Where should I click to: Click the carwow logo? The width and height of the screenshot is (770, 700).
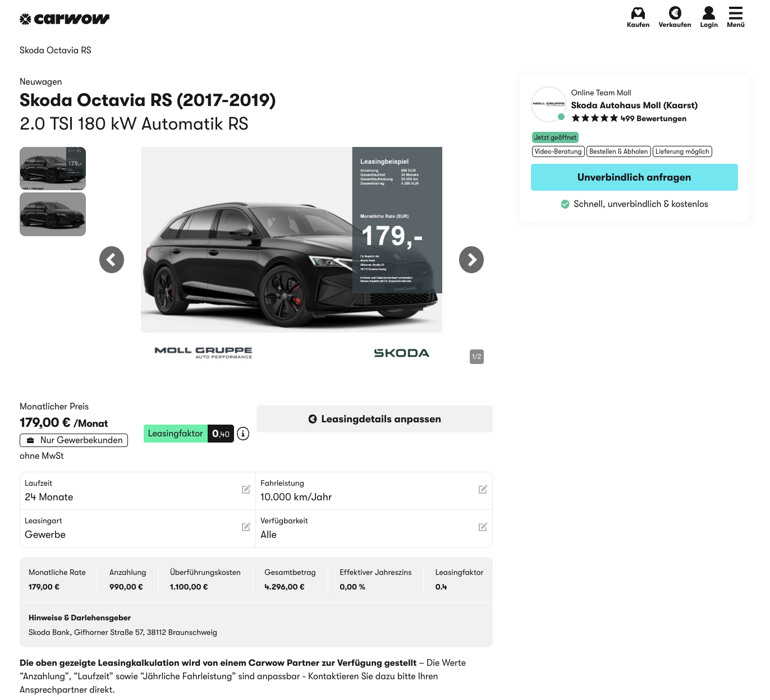click(x=65, y=19)
